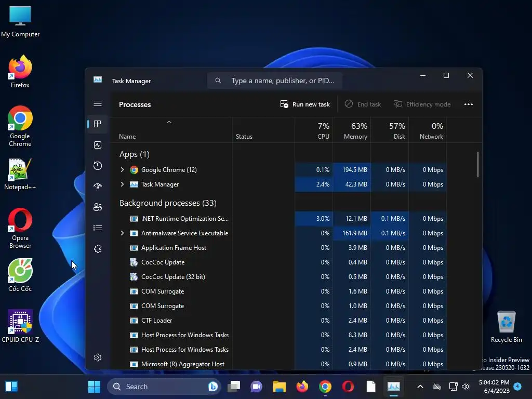Open the Users page sidebar icon
The height and width of the screenshot is (399, 532).
98,207
